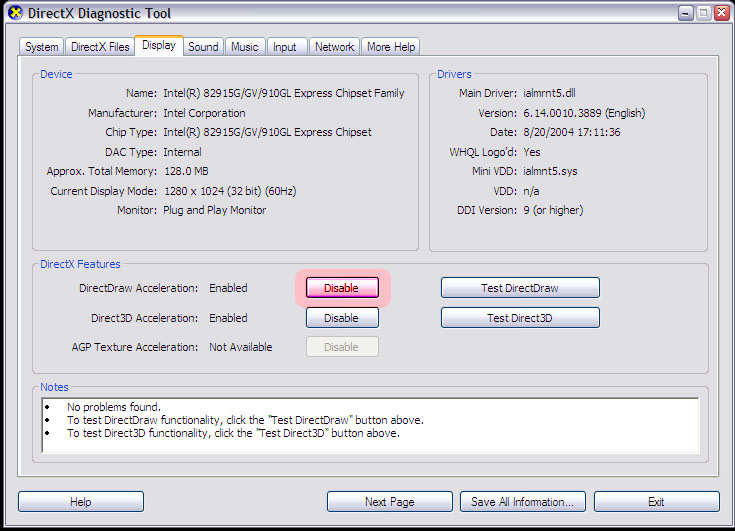The image size is (735, 531).
Task: Open the DirectX Files tab
Action: pos(100,47)
